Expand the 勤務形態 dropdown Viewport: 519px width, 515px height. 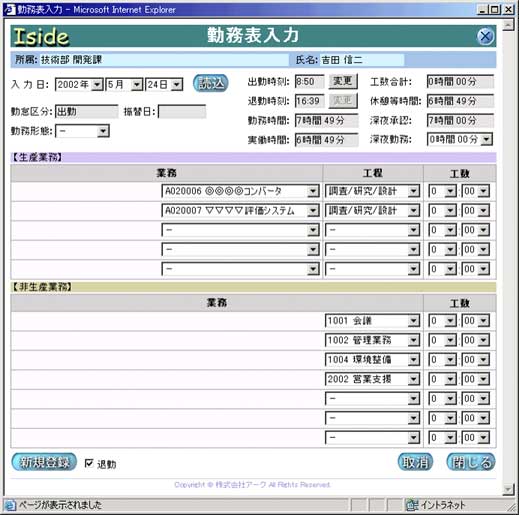point(82,131)
